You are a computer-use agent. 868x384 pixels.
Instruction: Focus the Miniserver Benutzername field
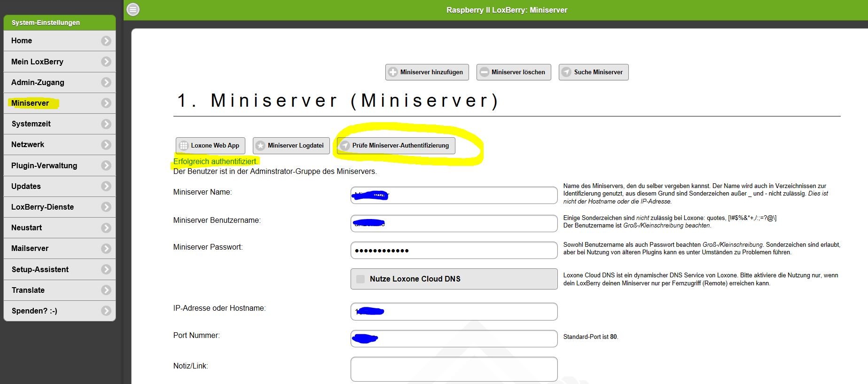coord(454,223)
